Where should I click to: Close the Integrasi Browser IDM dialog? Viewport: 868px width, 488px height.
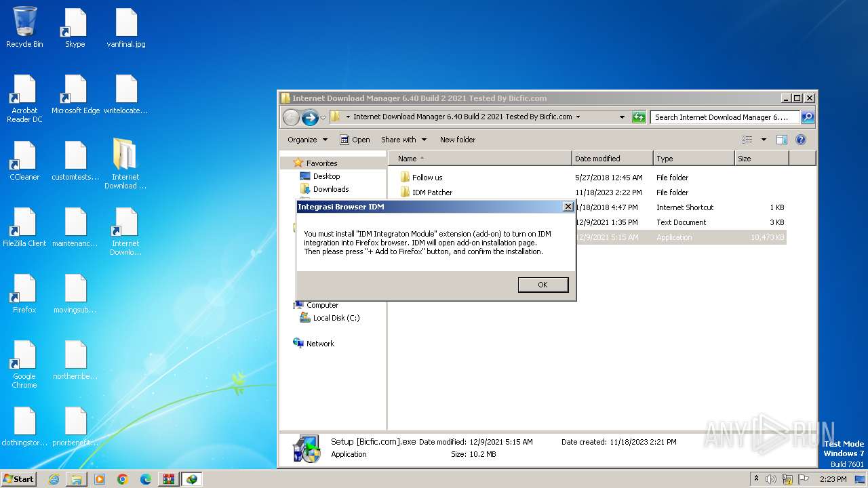(568, 207)
